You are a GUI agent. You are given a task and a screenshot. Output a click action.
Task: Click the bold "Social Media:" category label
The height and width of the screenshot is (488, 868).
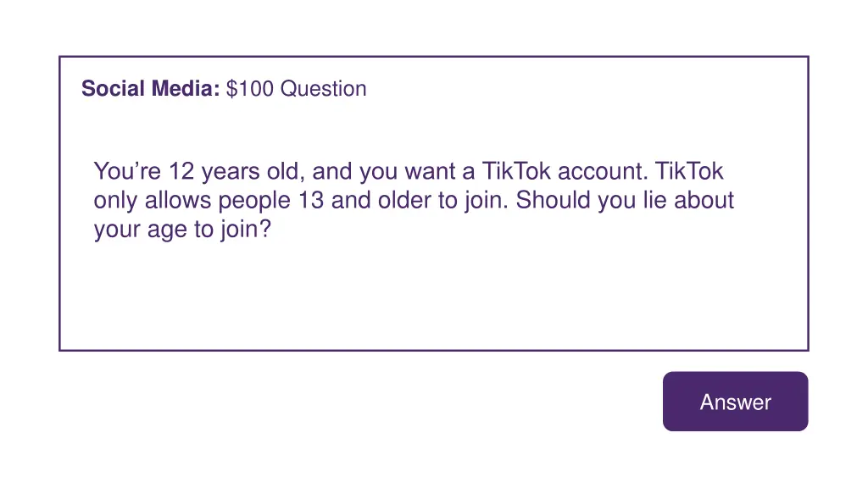(x=151, y=89)
